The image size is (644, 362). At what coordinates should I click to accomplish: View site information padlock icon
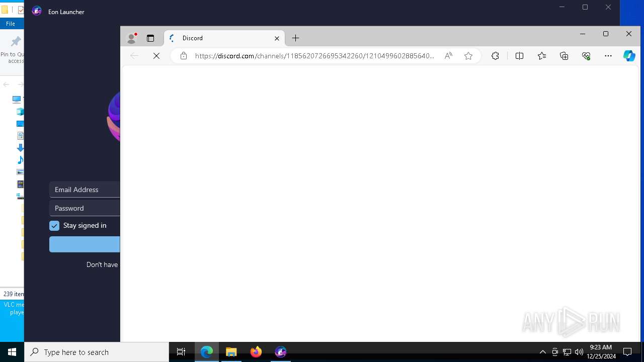[184, 56]
